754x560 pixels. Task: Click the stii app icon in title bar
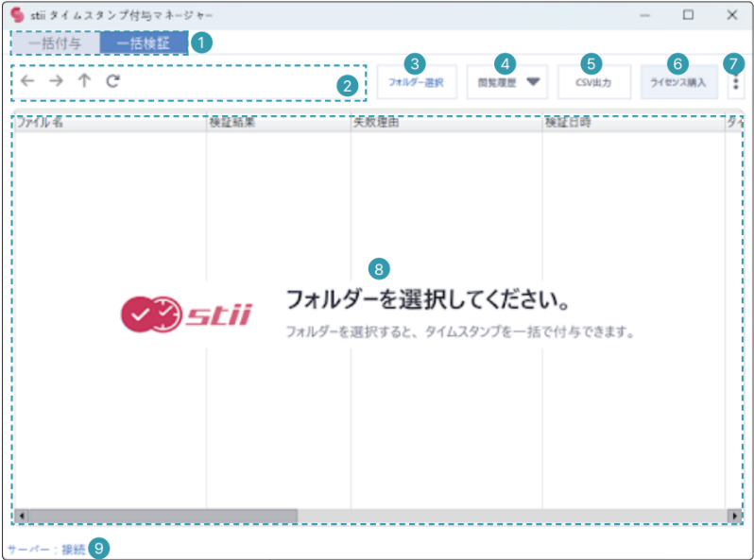click(x=16, y=15)
